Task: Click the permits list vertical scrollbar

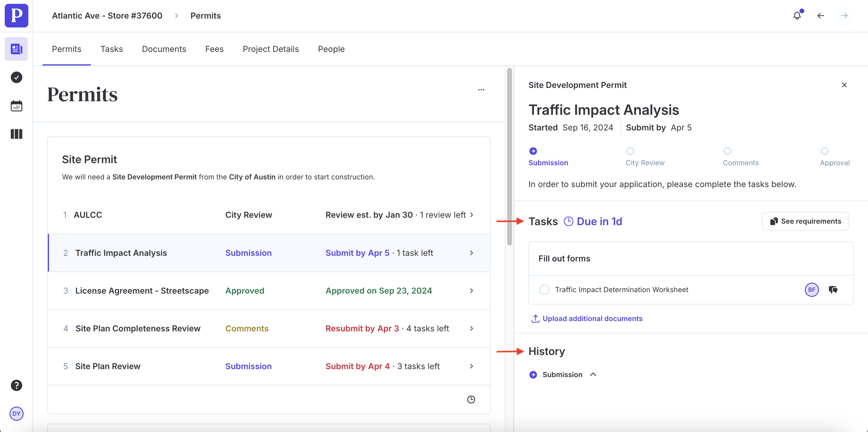Action: (x=509, y=157)
